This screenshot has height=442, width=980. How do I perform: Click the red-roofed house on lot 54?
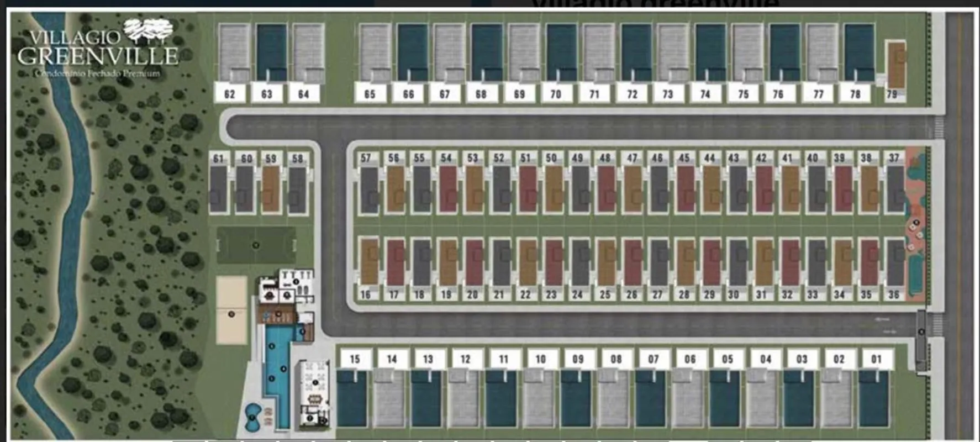447,190
